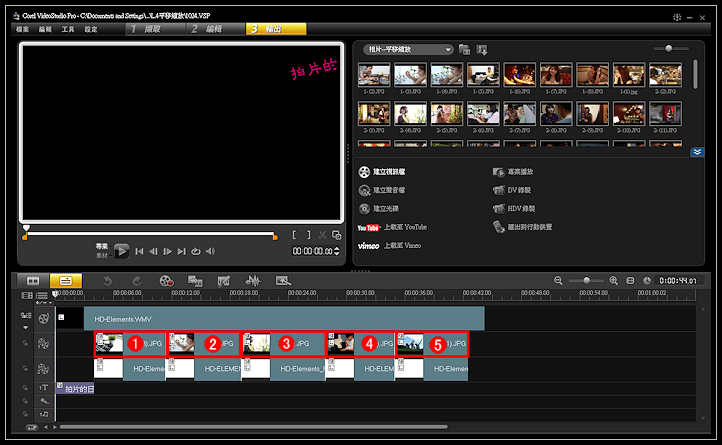Toggle lock on Overlay Track 2

(x=25, y=369)
